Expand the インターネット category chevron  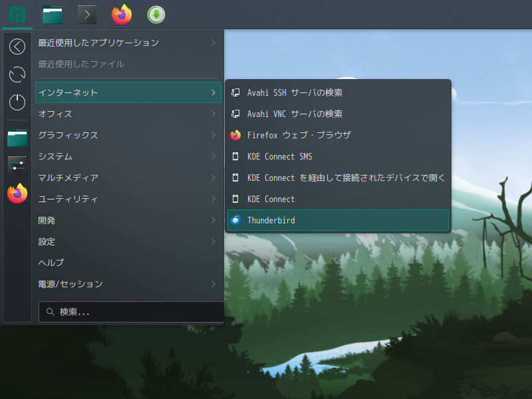click(x=213, y=92)
